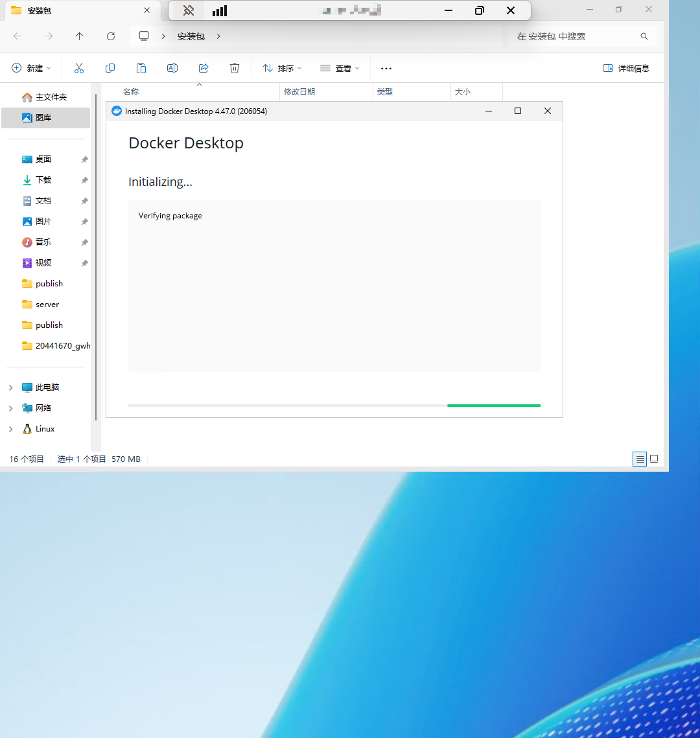The height and width of the screenshot is (738, 700).
Task: Click the unpin icon on floating toolbar
Action: click(x=189, y=10)
